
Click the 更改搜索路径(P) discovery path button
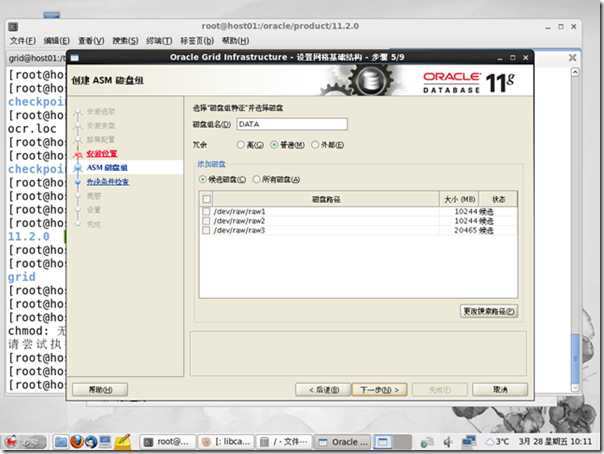coord(489,311)
